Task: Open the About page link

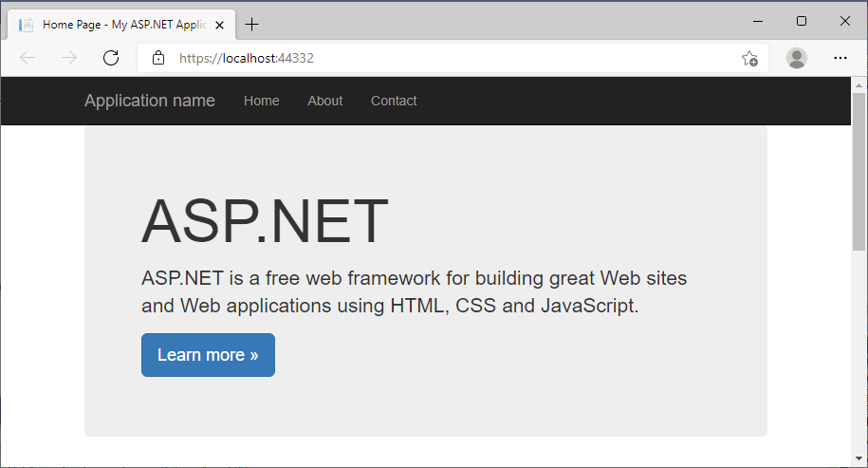Action: [x=325, y=101]
